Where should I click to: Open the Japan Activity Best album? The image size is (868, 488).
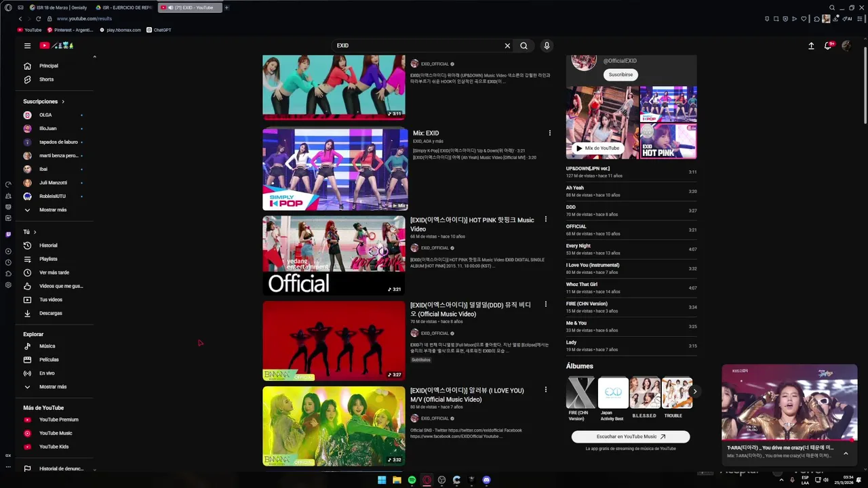tap(612, 399)
